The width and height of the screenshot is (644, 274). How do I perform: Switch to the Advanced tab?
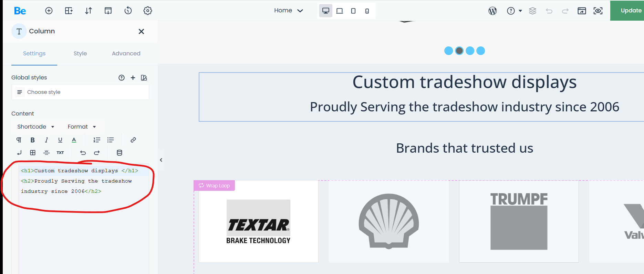point(126,53)
